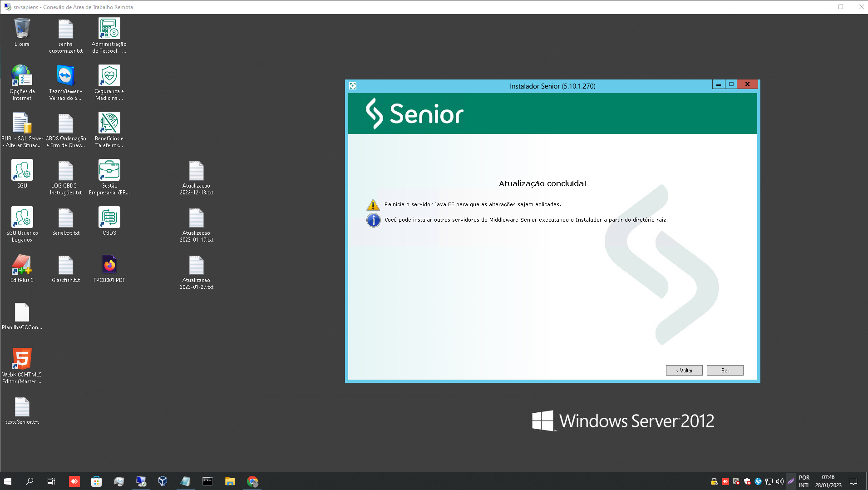Click the Windows Security shield tray icon
Image resolution: width=868 pixels, height=490 pixels.
[x=747, y=481]
